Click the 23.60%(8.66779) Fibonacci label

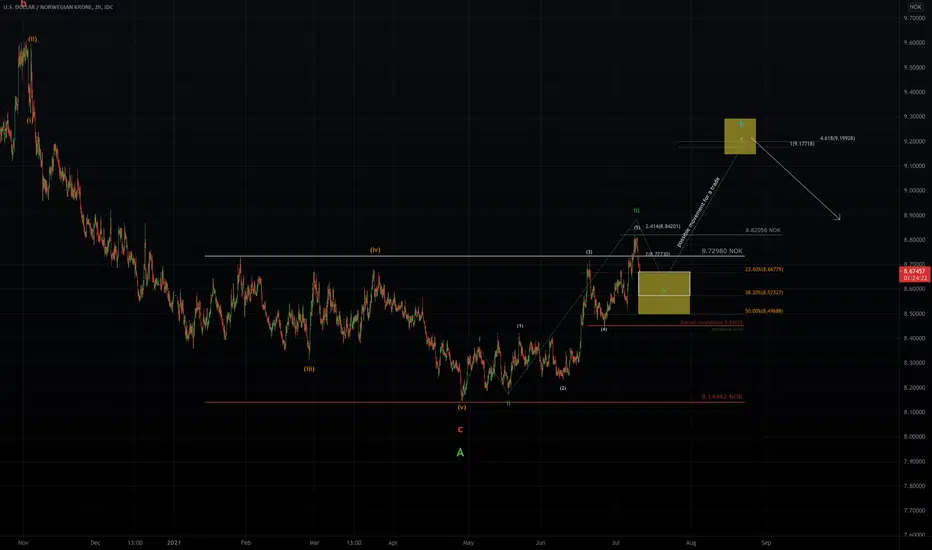tap(764, 269)
